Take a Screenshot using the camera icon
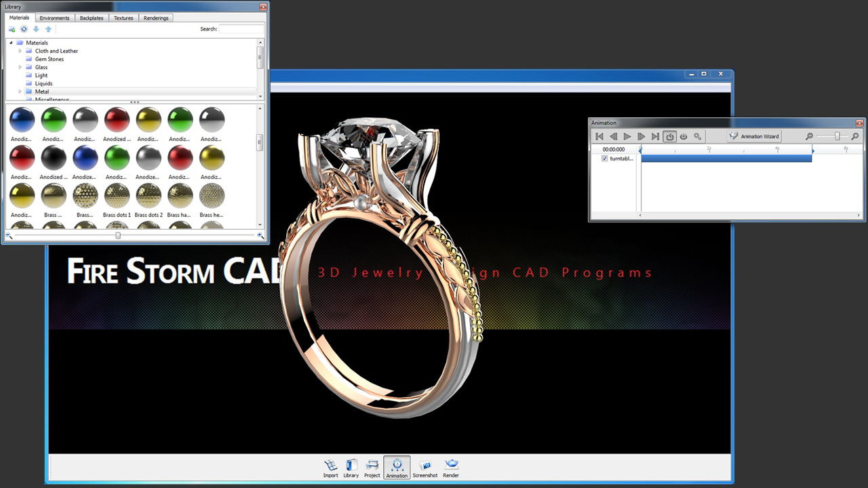868x488 pixels. click(x=425, y=468)
